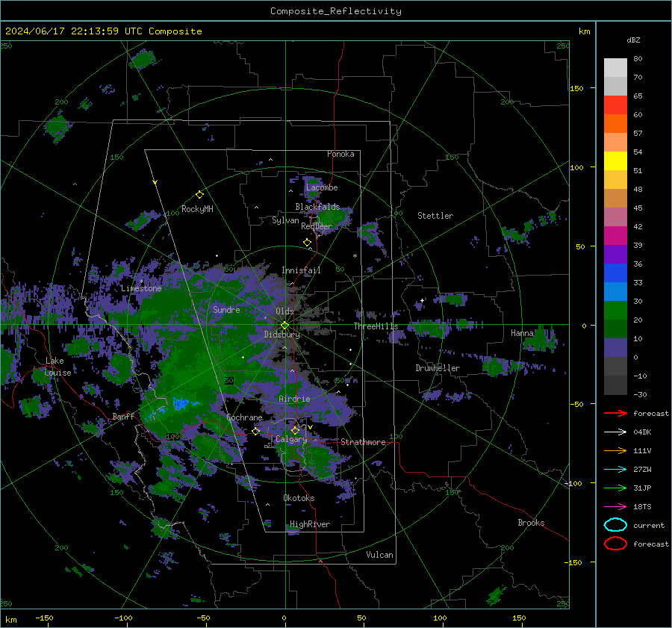
Task: Click the RedDeer city label
Action: point(317,226)
